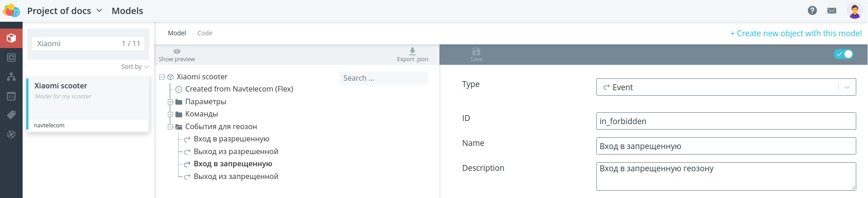Expand the Команды folder

(x=170, y=114)
